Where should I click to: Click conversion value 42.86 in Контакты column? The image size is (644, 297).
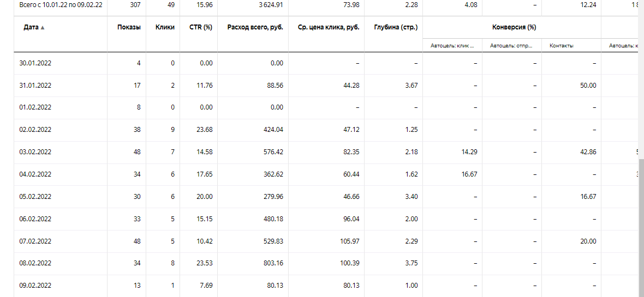pyautogui.click(x=588, y=152)
